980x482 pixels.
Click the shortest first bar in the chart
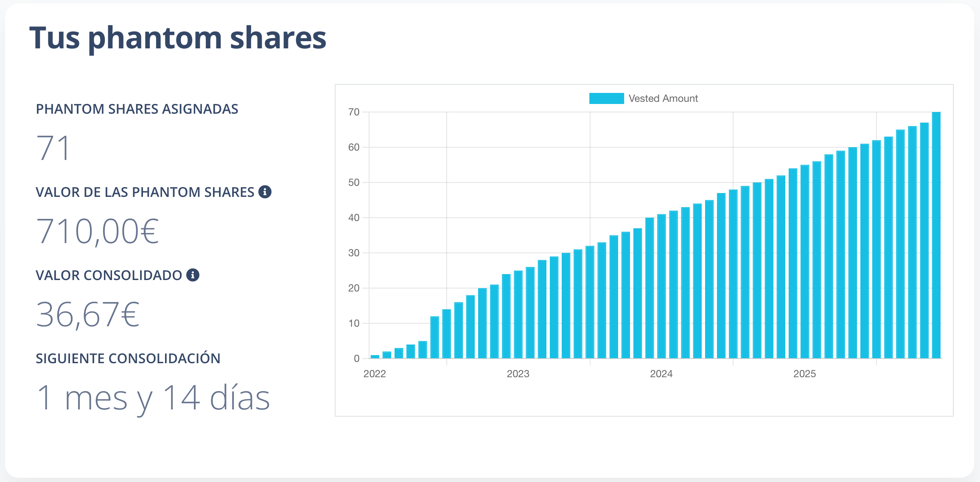point(375,356)
